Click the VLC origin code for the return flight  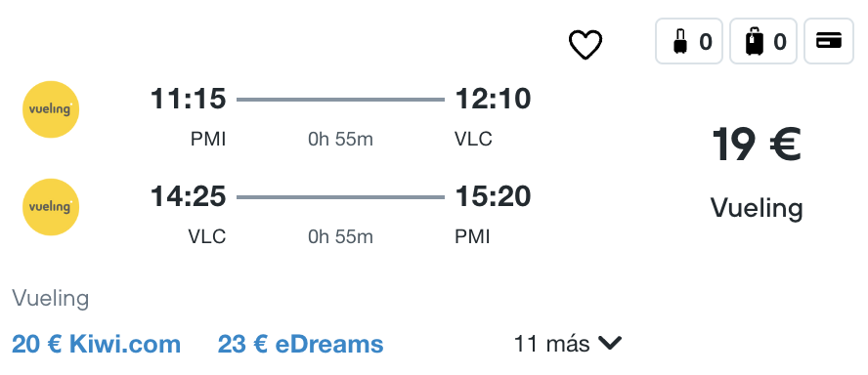[207, 236]
